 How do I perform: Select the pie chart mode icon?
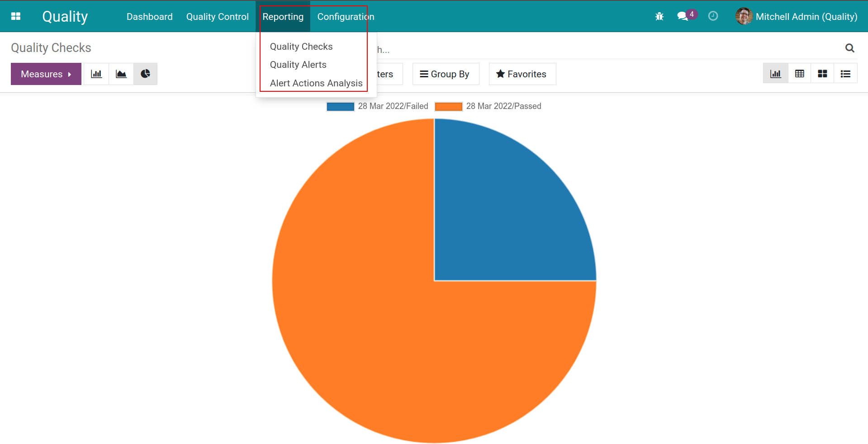145,74
